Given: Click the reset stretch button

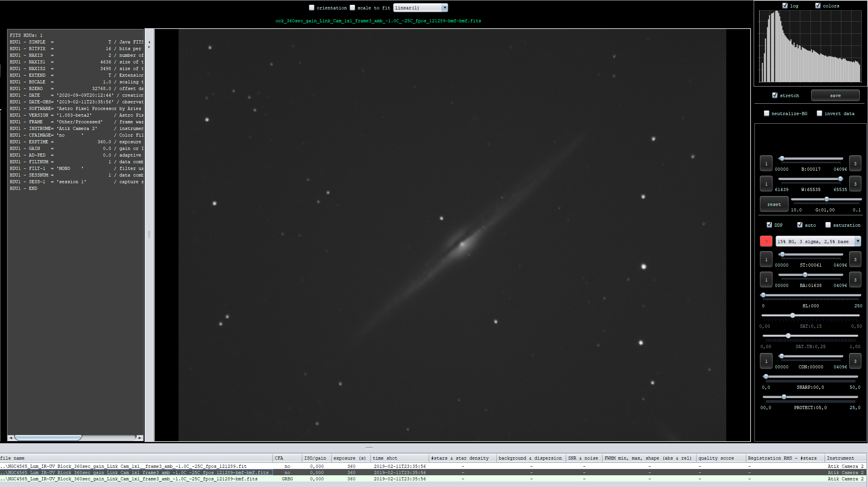Looking at the screenshot, I should [774, 204].
